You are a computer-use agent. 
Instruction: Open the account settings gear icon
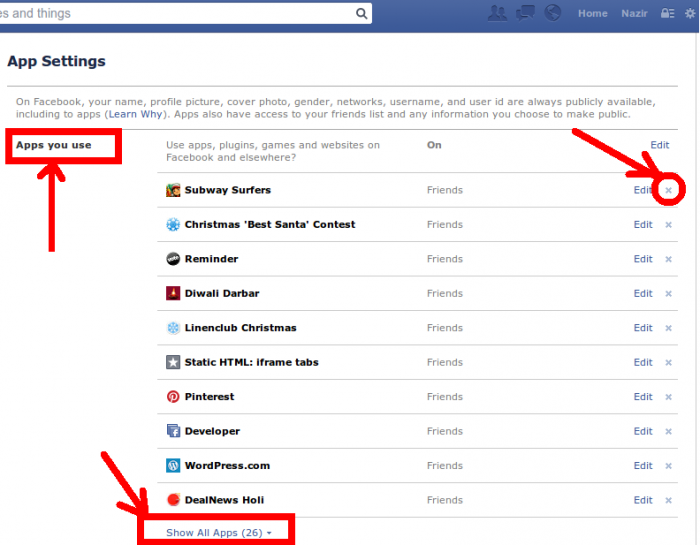click(690, 13)
